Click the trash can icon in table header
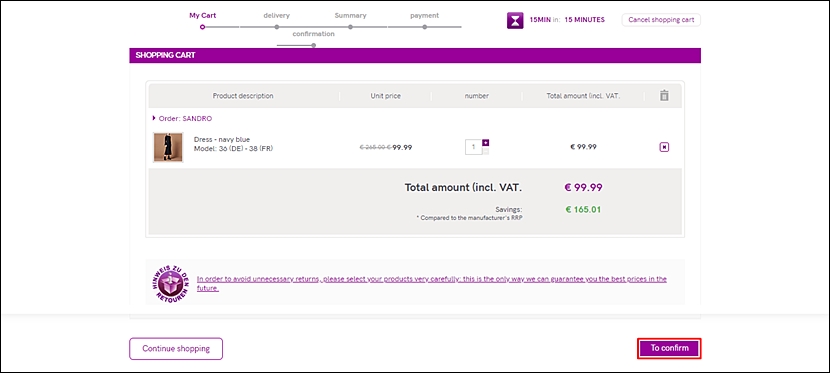This screenshot has width=830, height=373. 664,96
